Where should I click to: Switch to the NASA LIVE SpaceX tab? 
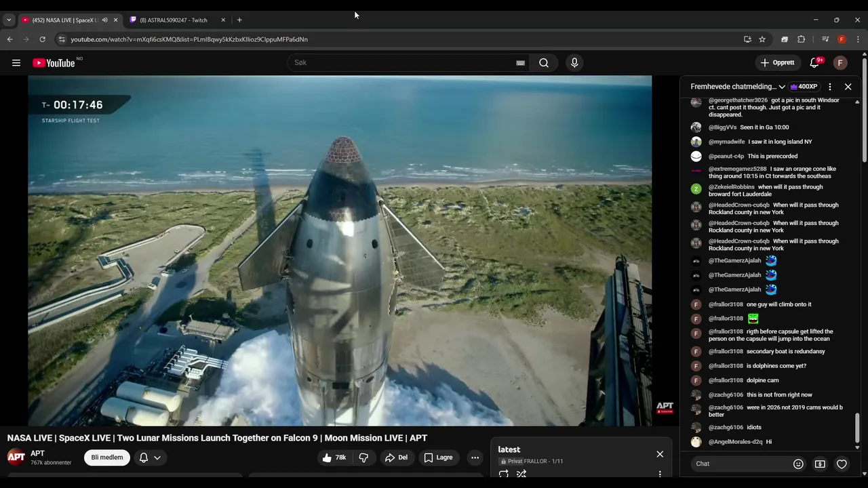tap(64, 20)
